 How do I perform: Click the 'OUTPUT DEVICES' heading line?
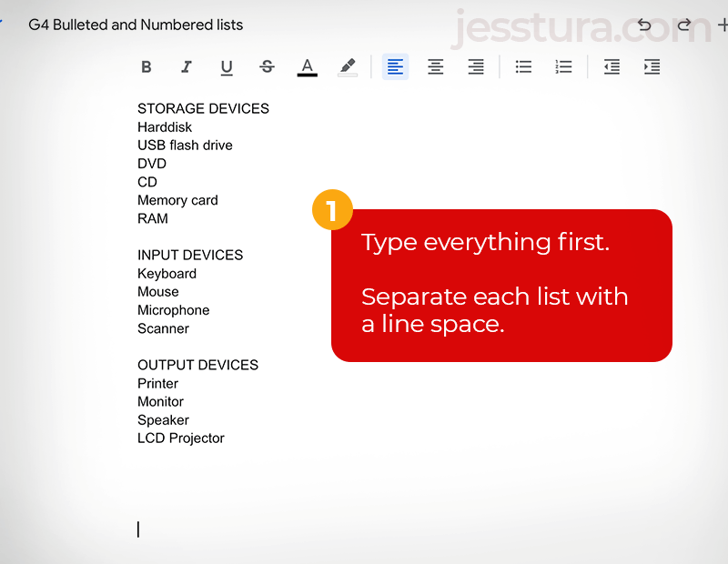pyautogui.click(x=197, y=366)
